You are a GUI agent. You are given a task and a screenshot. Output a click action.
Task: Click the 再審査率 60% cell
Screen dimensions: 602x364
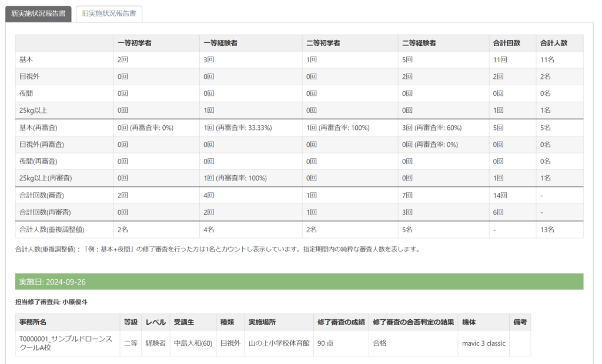point(432,128)
